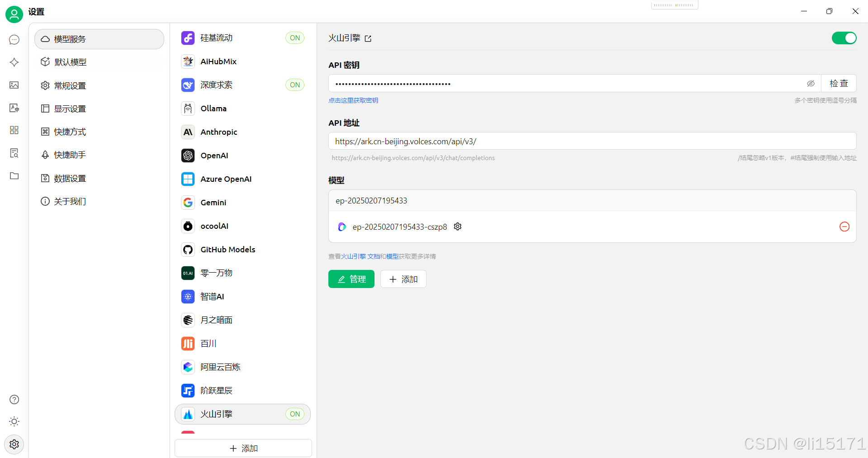
Task: Click 添加 provider button below list
Action: [243, 448]
